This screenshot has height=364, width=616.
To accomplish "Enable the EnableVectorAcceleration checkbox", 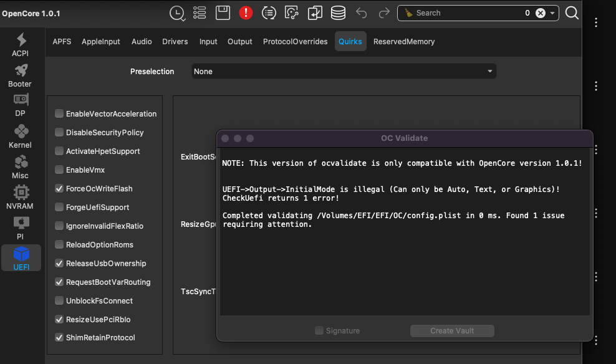I will pyautogui.click(x=59, y=113).
